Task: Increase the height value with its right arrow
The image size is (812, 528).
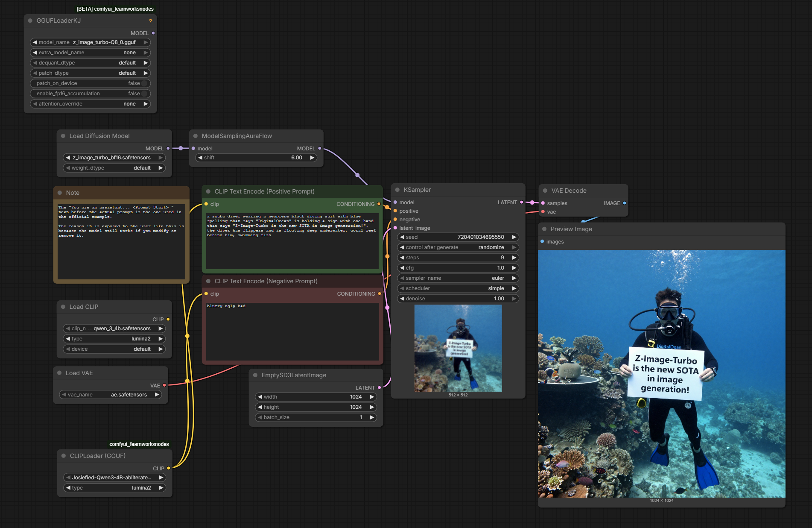Action: (x=372, y=407)
